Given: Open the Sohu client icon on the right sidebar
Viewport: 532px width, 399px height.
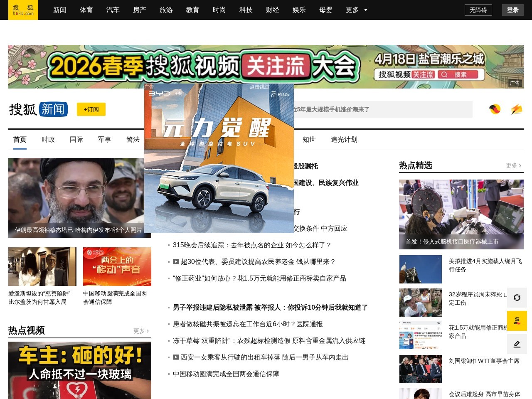Looking at the screenshot, I should (517, 321).
